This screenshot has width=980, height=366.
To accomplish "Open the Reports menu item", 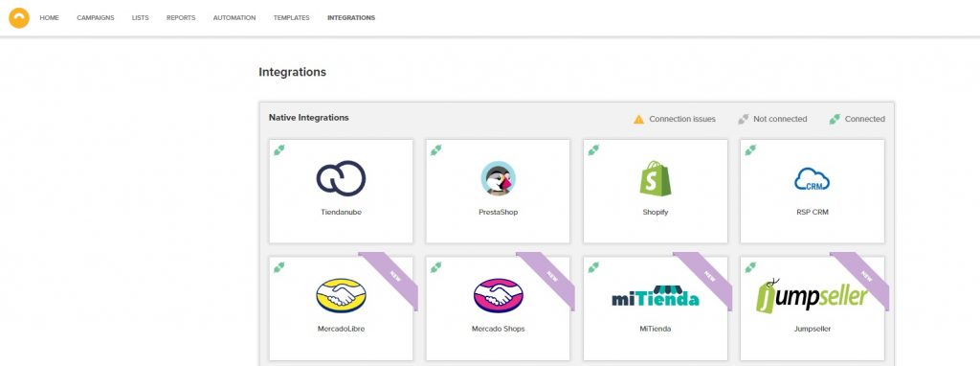I will click(181, 18).
